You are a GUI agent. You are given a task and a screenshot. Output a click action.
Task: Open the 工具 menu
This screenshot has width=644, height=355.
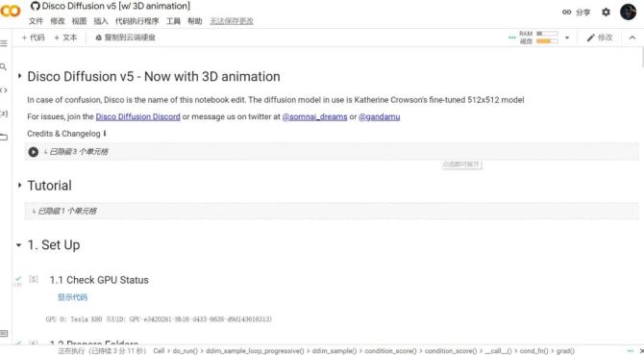(173, 21)
